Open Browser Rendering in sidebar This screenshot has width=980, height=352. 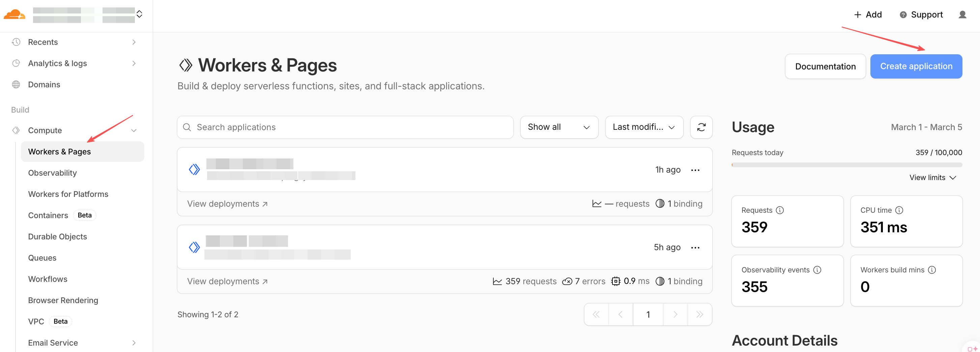pyautogui.click(x=63, y=300)
